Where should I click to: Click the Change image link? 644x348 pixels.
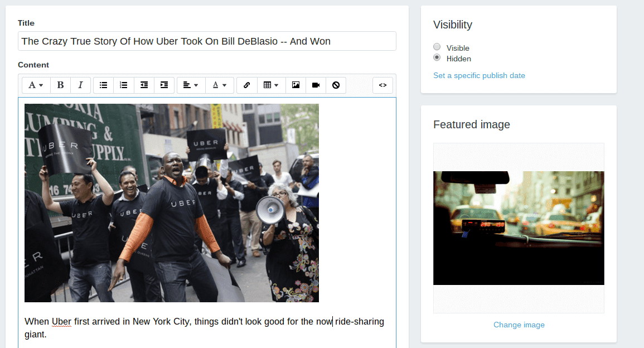tap(519, 325)
